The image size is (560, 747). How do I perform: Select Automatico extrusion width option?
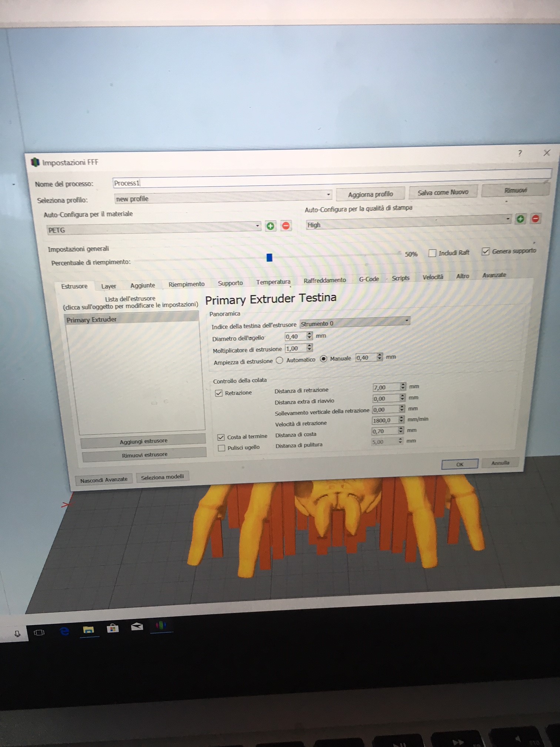[x=280, y=360]
